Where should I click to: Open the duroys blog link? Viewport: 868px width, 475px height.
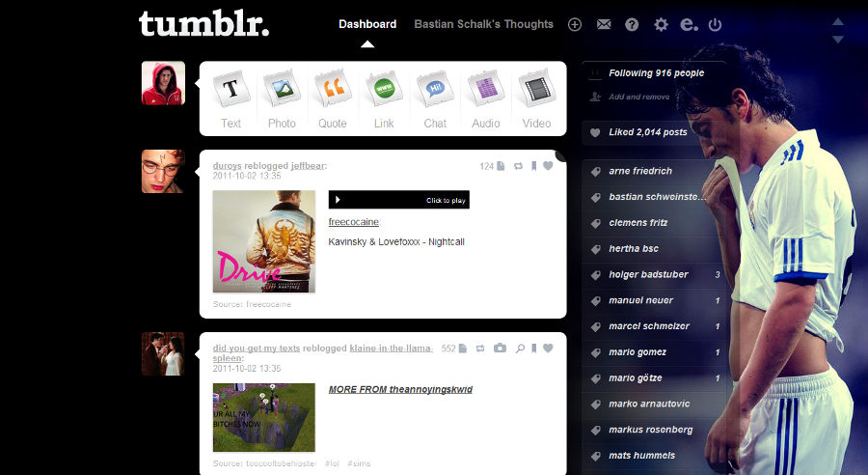(x=227, y=166)
